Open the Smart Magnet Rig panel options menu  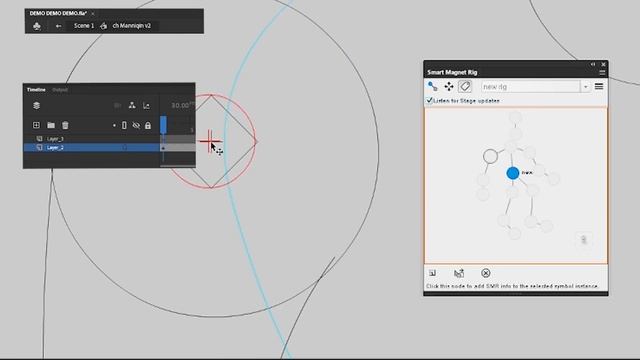coord(602,73)
